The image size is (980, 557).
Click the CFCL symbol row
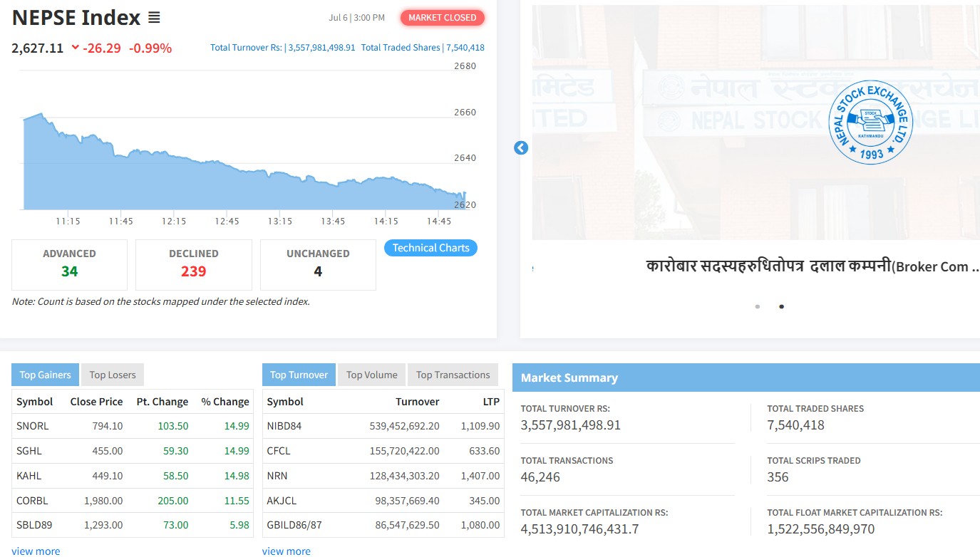tap(383, 451)
